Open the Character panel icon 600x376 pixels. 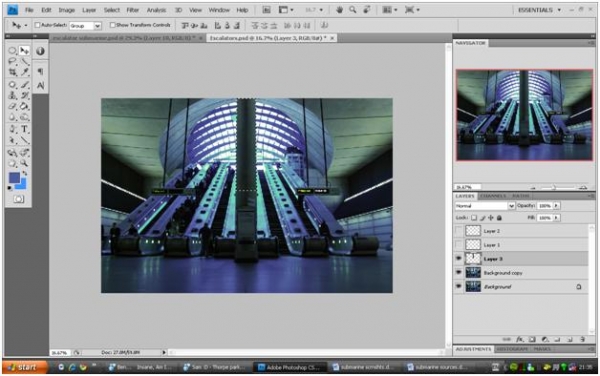[40, 85]
